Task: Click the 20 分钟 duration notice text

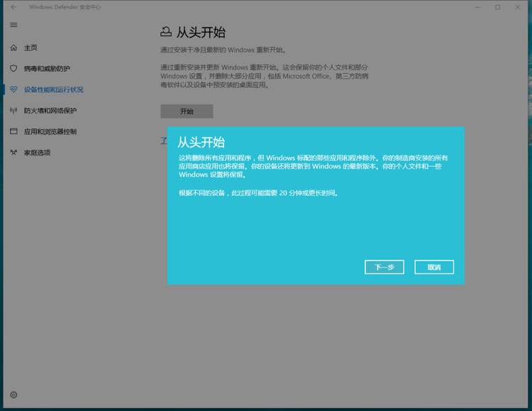Action: pos(258,193)
